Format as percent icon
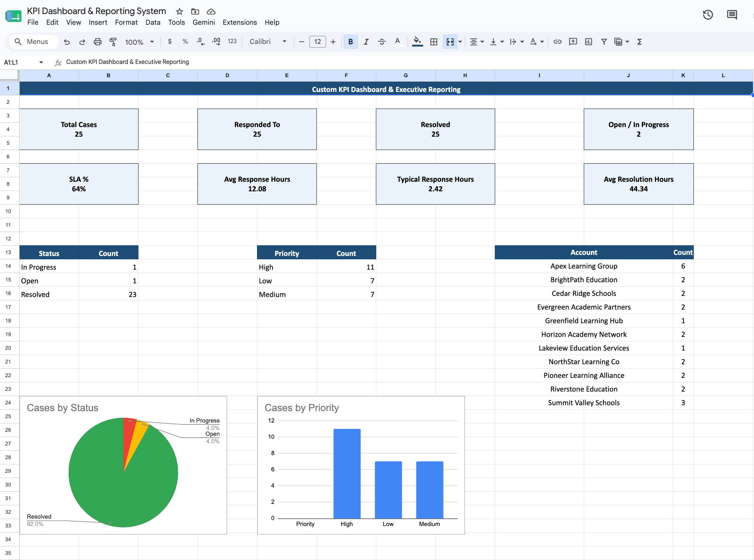Image resolution: width=754 pixels, height=560 pixels. click(185, 42)
